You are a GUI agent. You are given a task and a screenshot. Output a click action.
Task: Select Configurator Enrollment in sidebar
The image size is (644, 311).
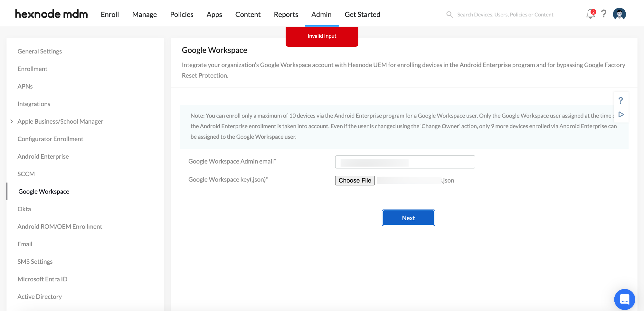[50, 139]
